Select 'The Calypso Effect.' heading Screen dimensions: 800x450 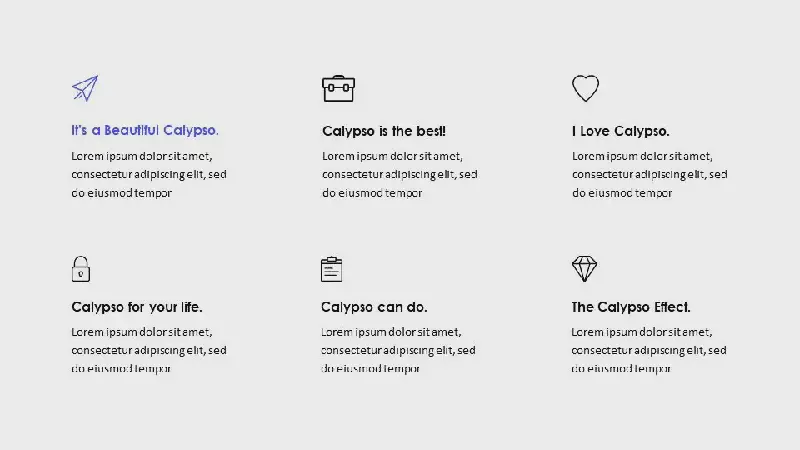631,307
